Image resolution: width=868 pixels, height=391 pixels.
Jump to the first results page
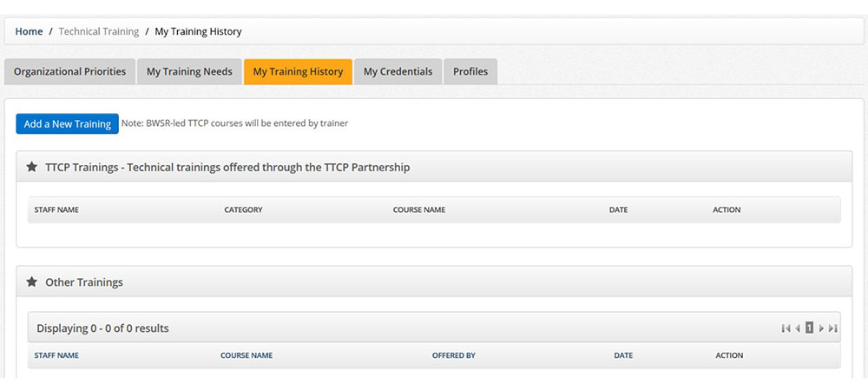click(x=786, y=328)
